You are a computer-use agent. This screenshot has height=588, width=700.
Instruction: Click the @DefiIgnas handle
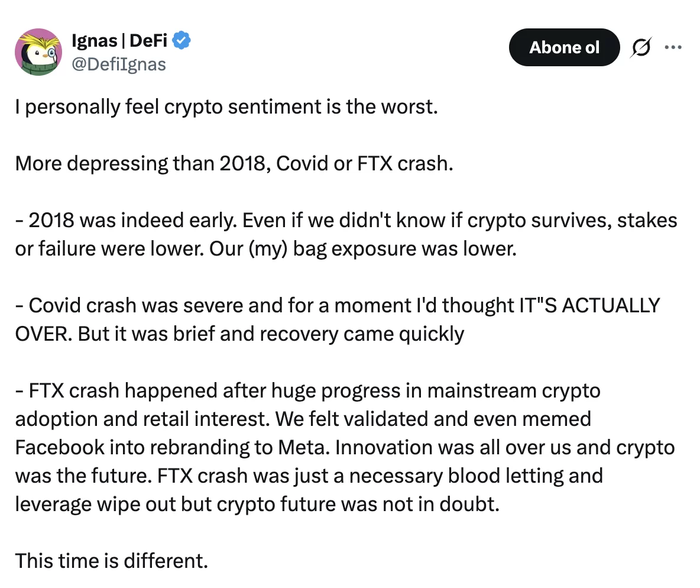pos(118,63)
